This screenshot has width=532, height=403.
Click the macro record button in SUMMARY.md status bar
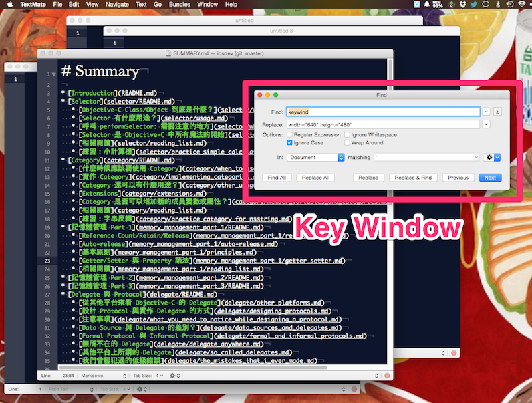386,375
